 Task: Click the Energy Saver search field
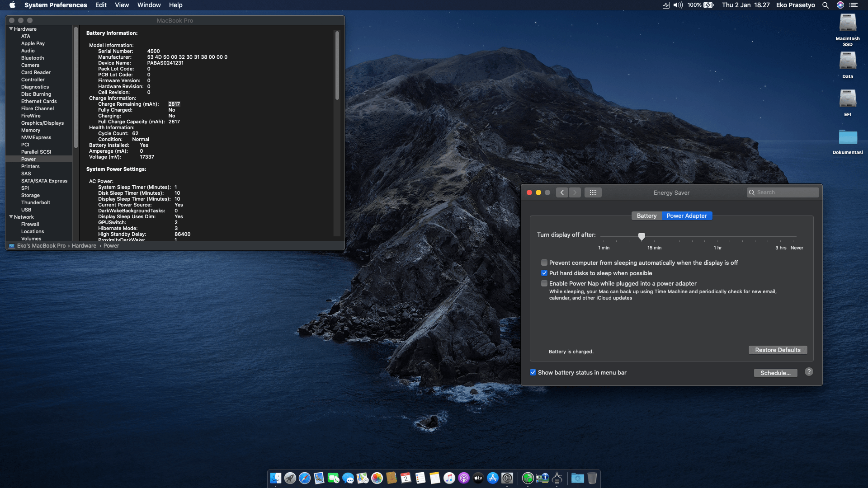point(783,192)
